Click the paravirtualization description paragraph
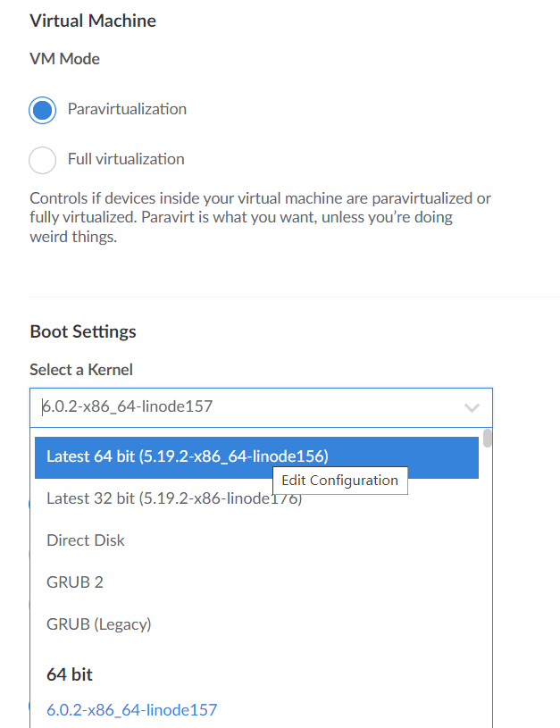The height and width of the screenshot is (728, 560). point(260,217)
